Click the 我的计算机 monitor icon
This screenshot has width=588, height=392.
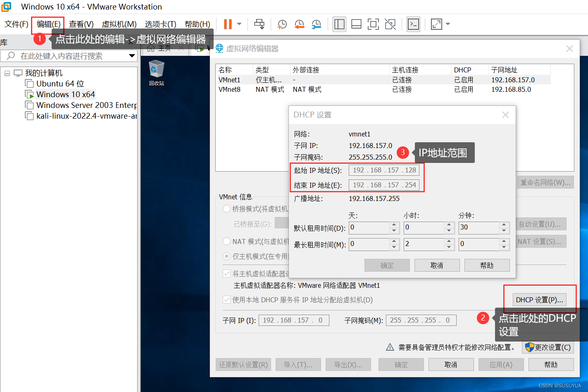(x=18, y=73)
